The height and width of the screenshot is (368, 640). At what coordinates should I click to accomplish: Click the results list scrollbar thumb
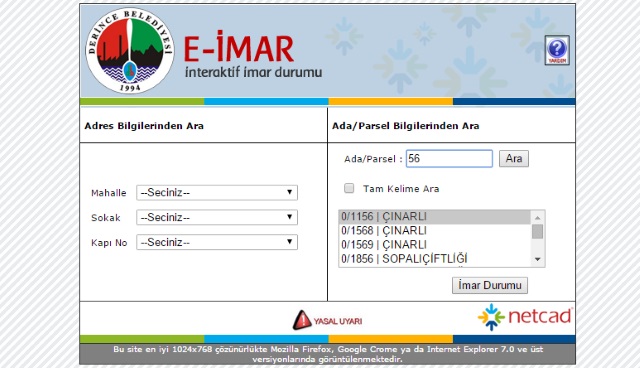538,231
